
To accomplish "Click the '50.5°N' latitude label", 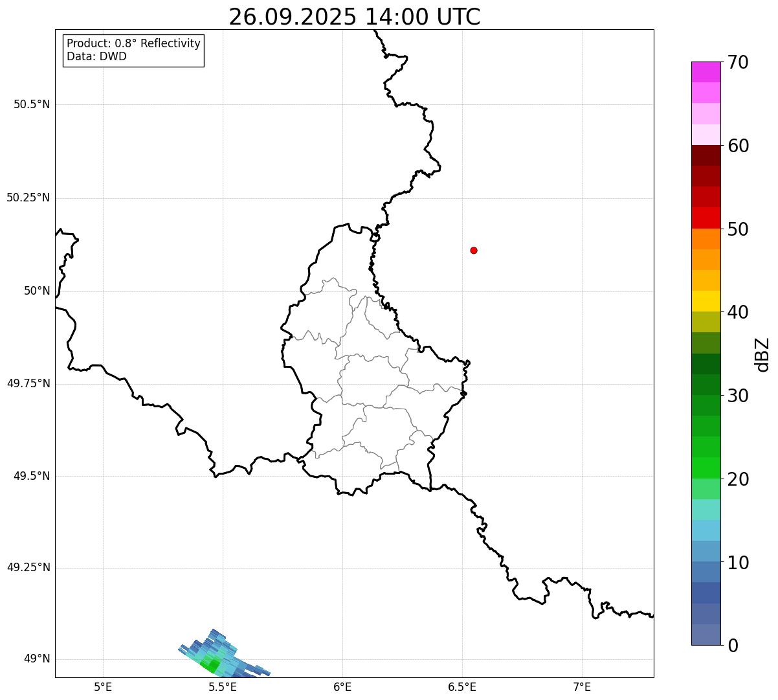I will 32,104.
